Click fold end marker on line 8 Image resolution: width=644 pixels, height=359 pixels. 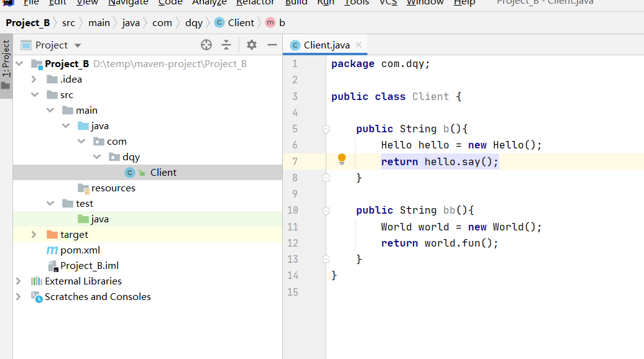tap(326, 178)
